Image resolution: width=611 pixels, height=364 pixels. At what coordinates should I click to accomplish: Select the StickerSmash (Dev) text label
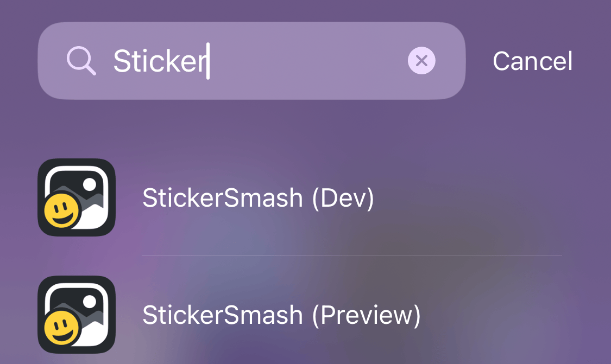click(x=258, y=198)
